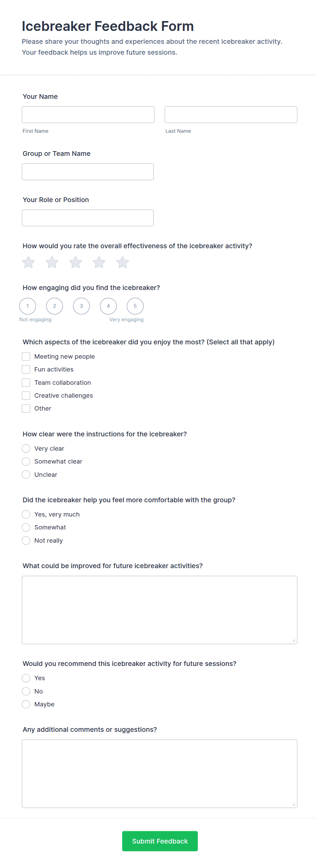Select the second star rating
Screen dimensions: 316x868
(52, 262)
